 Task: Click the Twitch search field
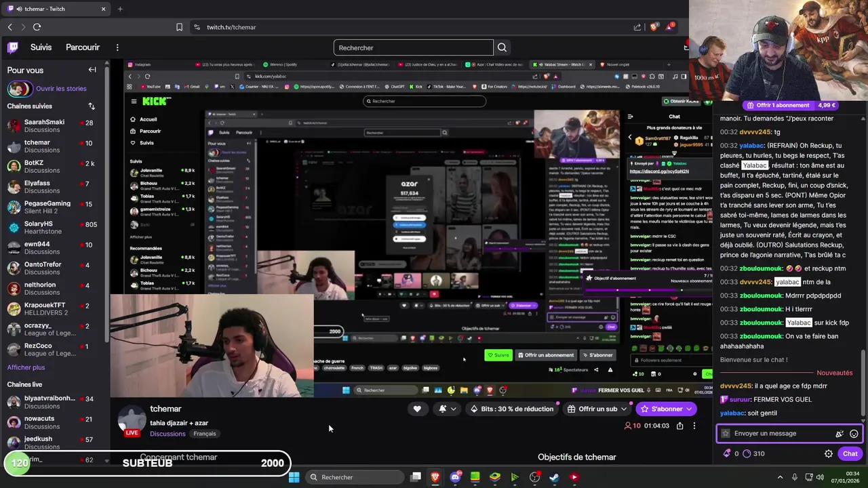click(x=414, y=47)
